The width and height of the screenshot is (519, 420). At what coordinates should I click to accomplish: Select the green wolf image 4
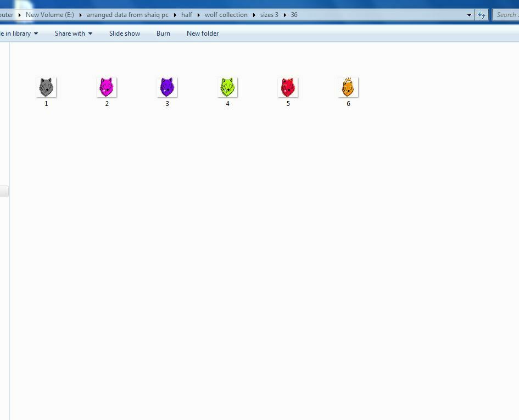pyautogui.click(x=227, y=87)
